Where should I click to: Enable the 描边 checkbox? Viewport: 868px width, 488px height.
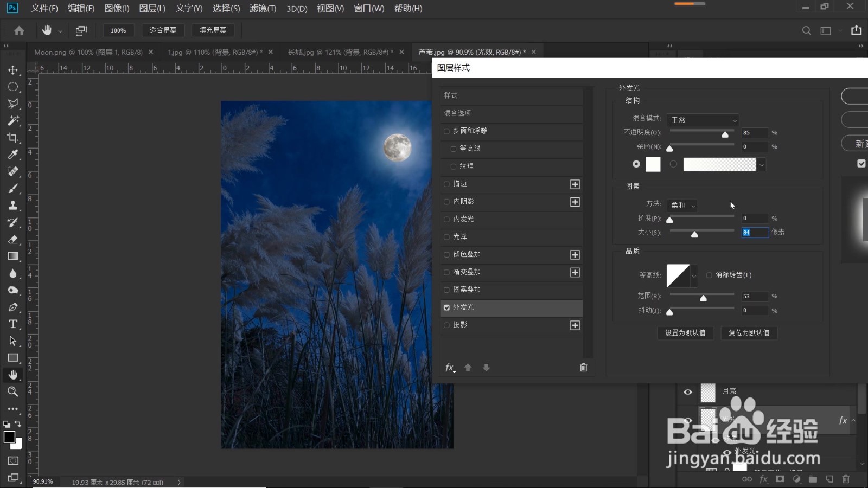tap(446, 184)
